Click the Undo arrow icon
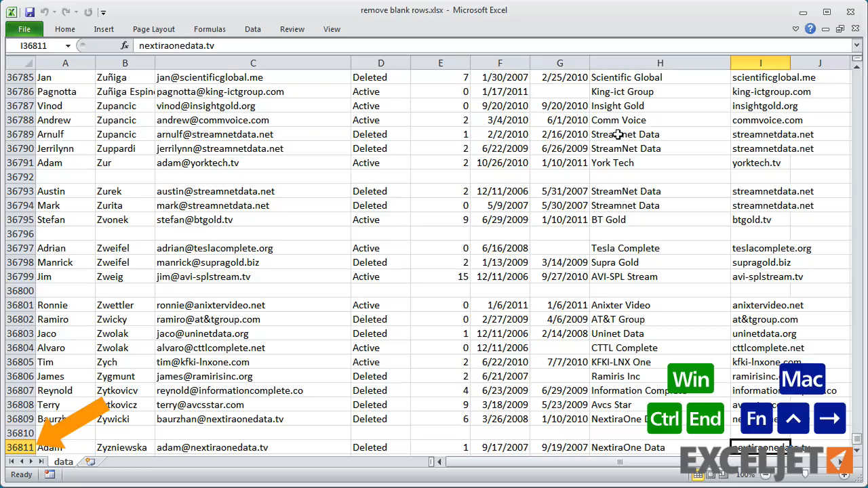The width and height of the screenshot is (868, 488). pos(45,12)
